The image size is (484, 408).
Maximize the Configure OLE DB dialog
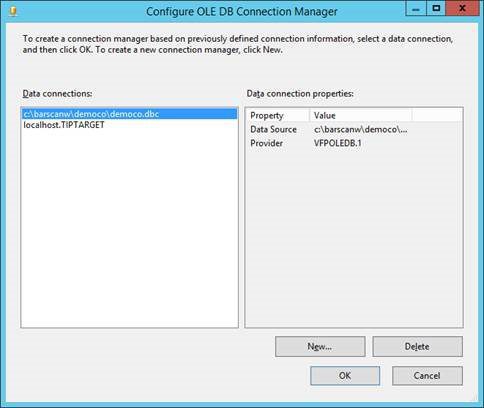tap(436, 8)
